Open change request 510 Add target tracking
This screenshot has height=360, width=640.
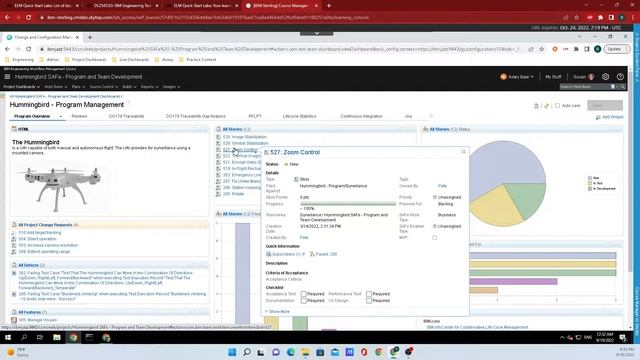click(x=40, y=233)
